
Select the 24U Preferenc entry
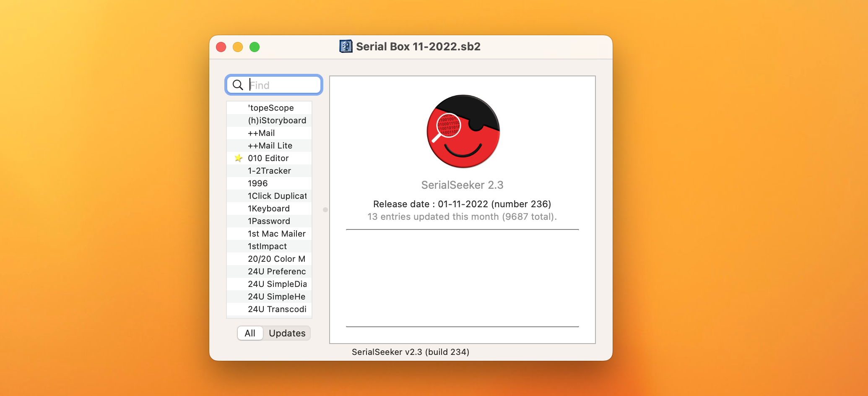point(269,271)
